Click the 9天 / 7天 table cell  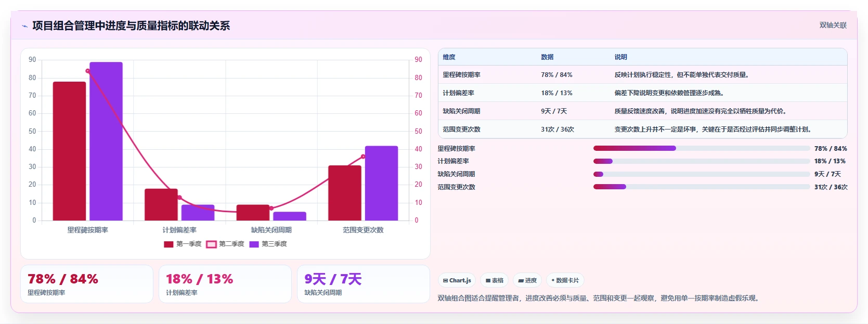tap(554, 111)
